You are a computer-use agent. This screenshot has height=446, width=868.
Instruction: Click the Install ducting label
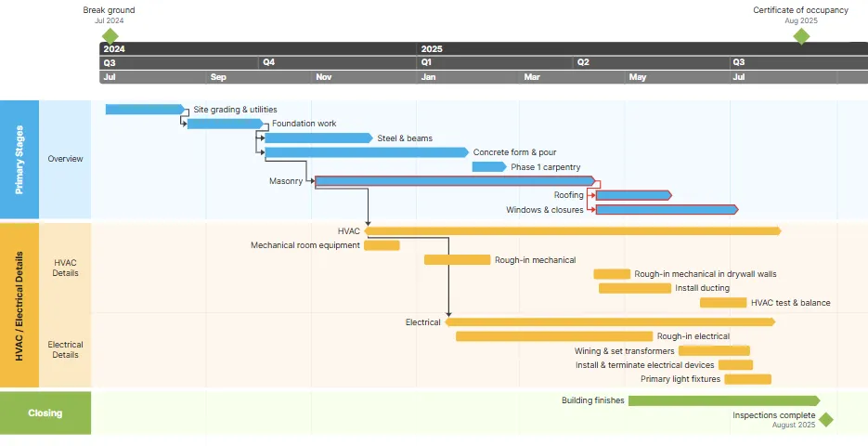703,288
